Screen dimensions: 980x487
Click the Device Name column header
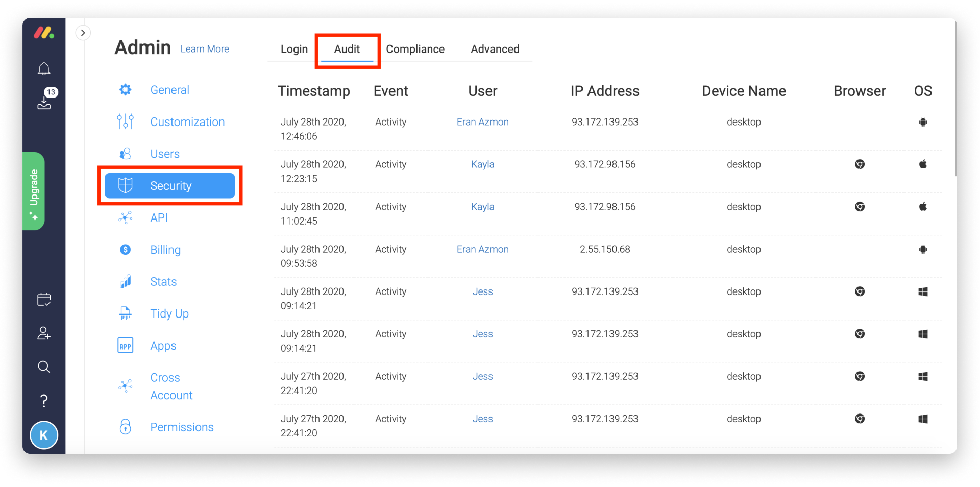tap(744, 91)
